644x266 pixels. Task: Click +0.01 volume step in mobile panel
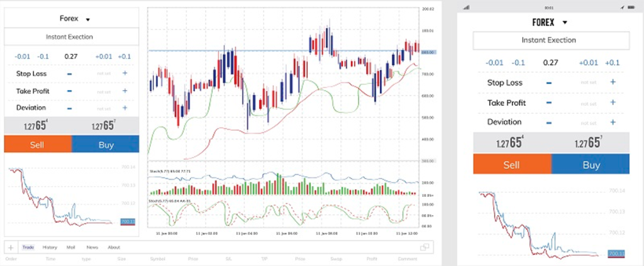[x=588, y=63]
